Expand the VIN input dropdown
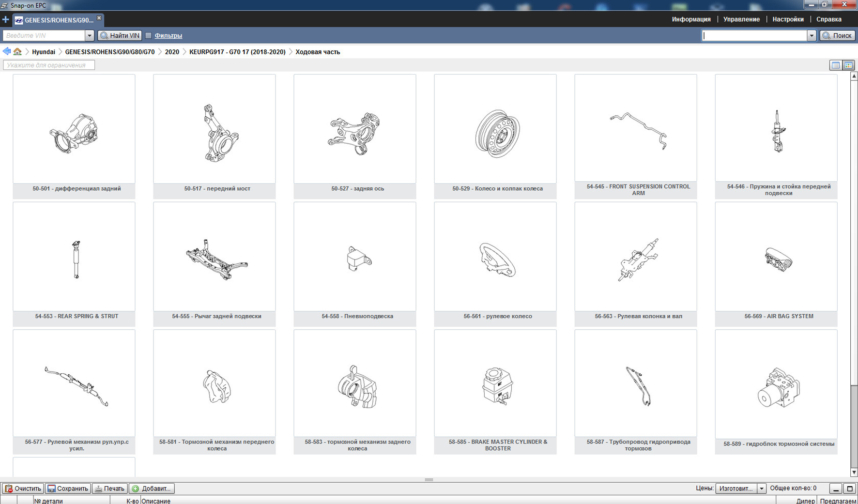 tap(89, 35)
